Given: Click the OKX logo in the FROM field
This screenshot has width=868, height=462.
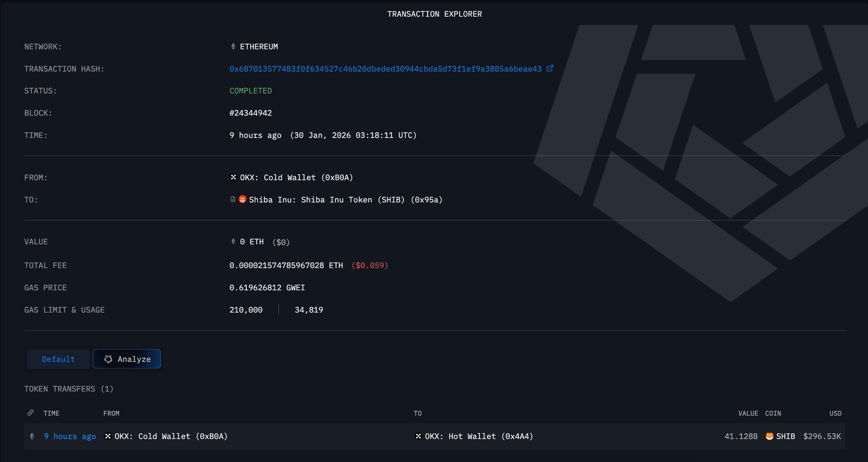Looking at the screenshot, I should (x=233, y=177).
